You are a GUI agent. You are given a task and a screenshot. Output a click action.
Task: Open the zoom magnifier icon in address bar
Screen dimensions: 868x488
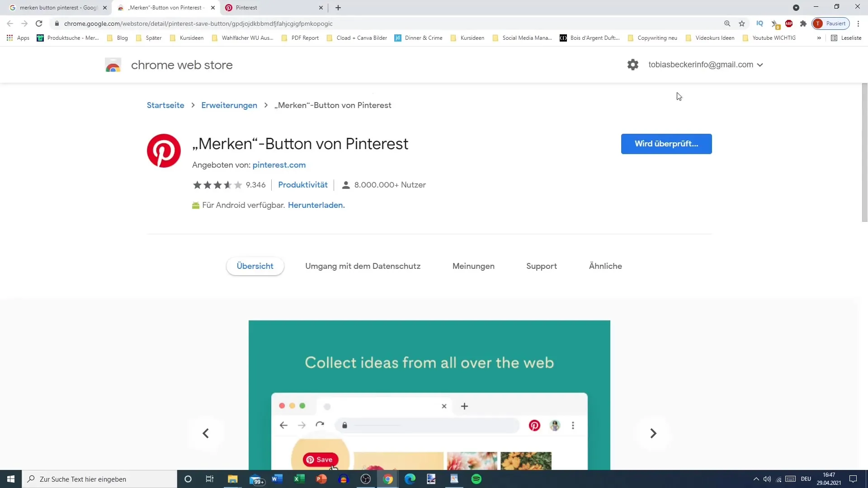point(727,23)
